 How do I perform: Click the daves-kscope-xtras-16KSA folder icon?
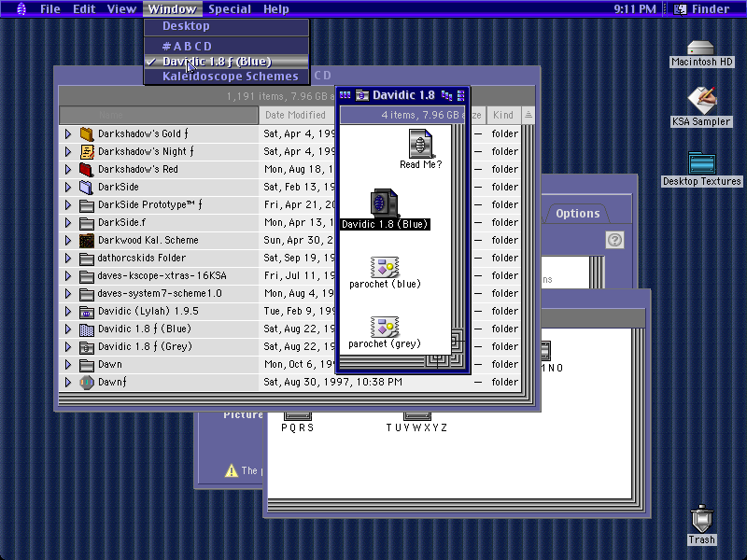pos(86,275)
